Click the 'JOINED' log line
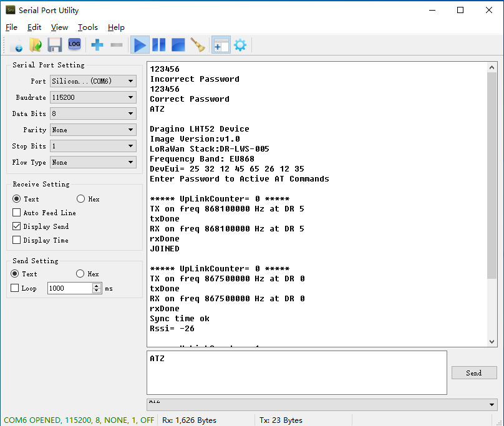 click(x=165, y=248)
